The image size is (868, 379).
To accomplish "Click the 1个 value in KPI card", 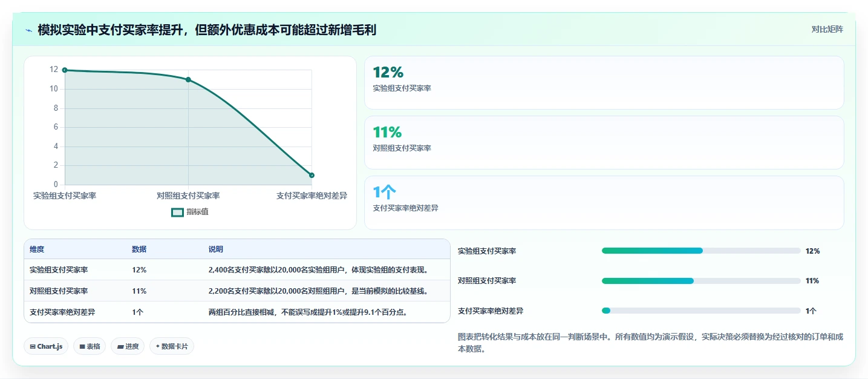I will (x=384, y=192).
